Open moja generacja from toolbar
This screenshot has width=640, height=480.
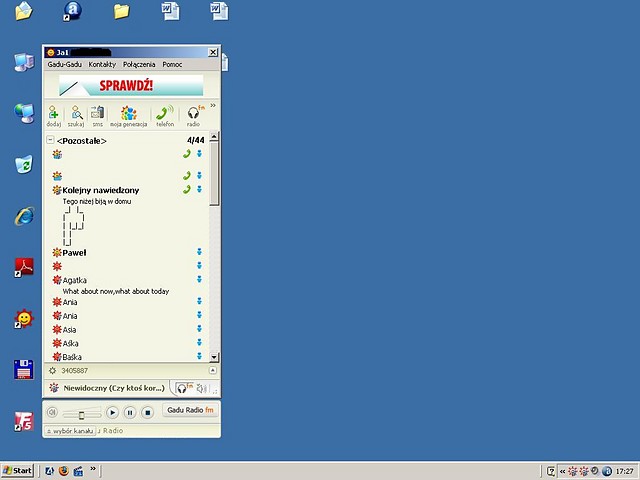coord(129,116)
